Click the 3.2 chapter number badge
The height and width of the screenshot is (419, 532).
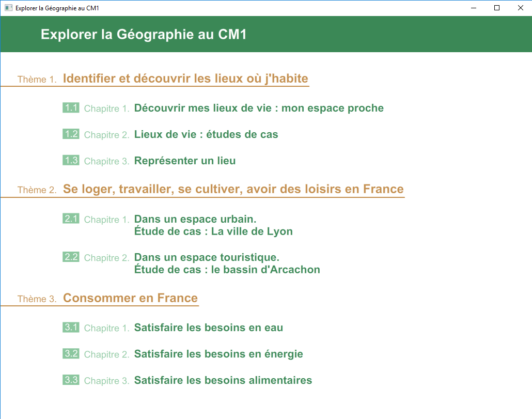tap(71, 354)
